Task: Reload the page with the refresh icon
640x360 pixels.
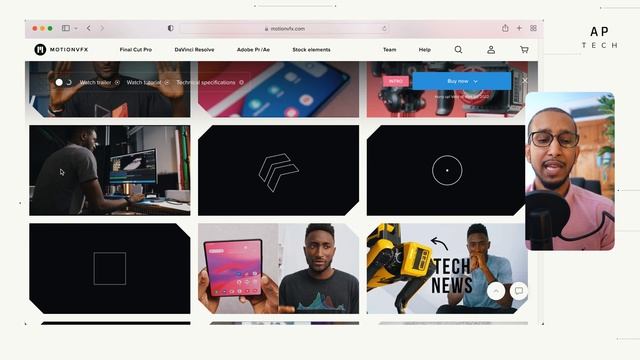Action: [384, 29]
